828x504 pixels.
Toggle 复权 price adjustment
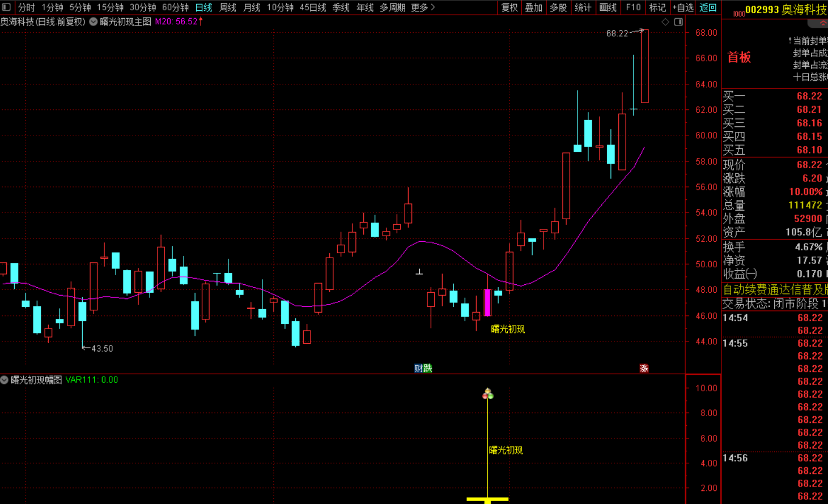point(509,7)
